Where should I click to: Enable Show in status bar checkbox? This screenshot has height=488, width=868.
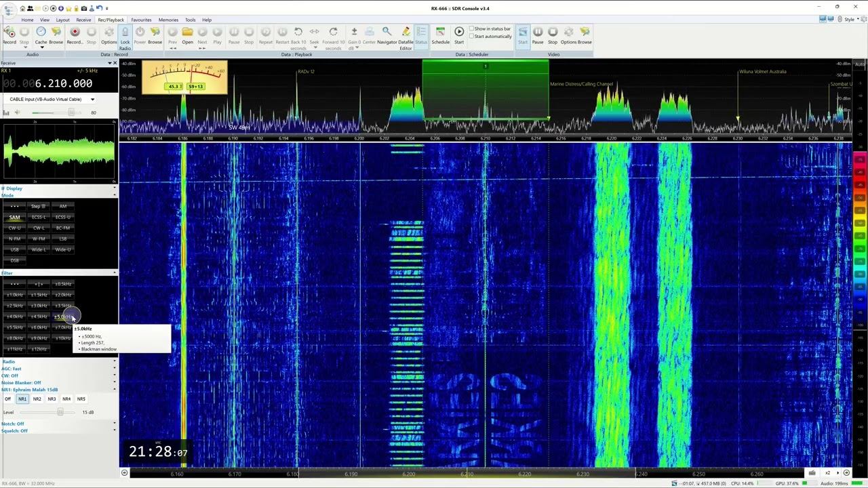coord(473,29)
